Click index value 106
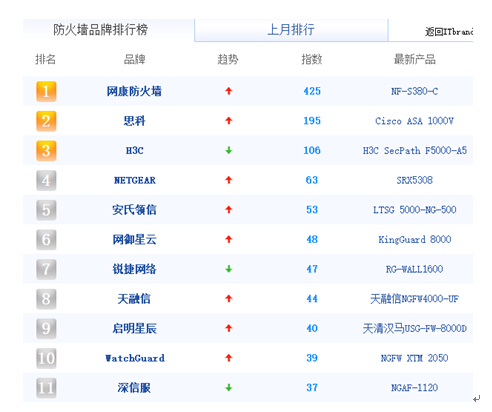This screenshot has height=412, width=492. [312, 150]
